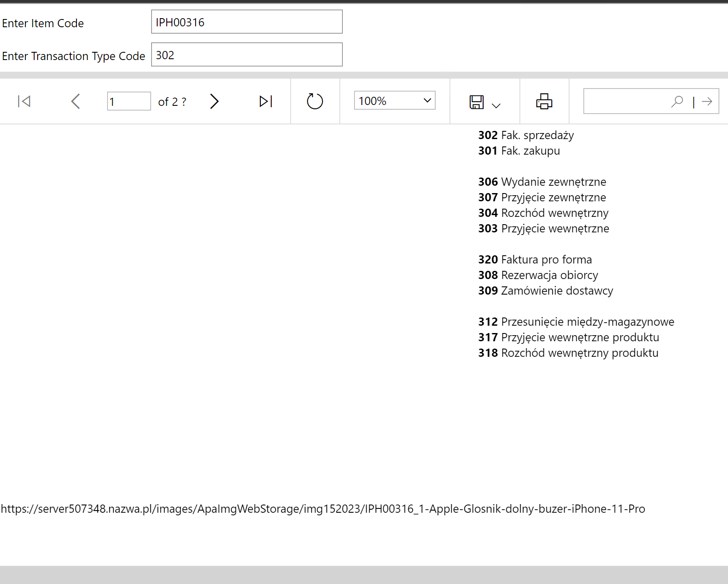
Task: Click the Enter Item Code field
Action: (246, 22)
